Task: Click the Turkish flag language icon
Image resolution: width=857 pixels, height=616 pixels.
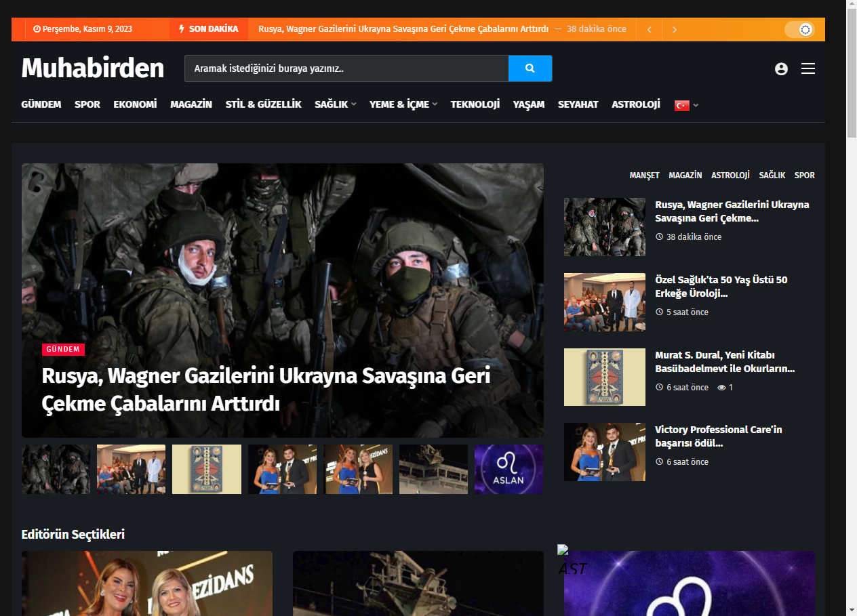Action: 682,105
